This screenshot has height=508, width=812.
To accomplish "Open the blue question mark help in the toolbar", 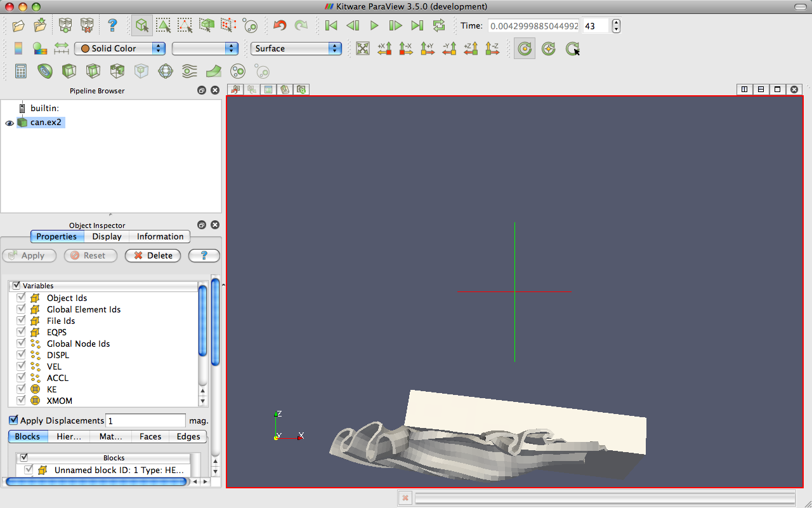I will [x=112, y=25].
